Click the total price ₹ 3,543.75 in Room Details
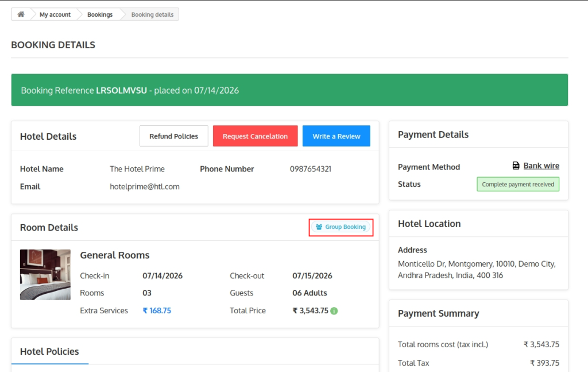Screen dimensions: 588x372 [311, 310]
